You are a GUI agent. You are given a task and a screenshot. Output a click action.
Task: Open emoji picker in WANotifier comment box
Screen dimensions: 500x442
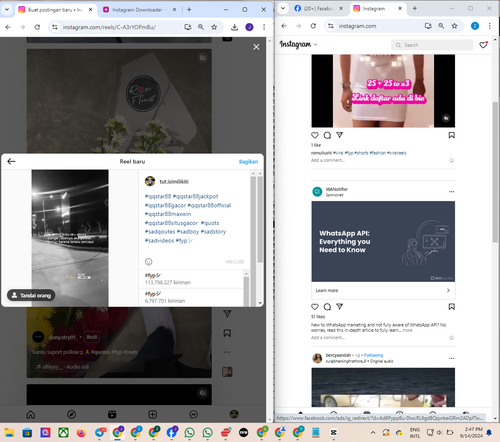[x=451, y=338]
